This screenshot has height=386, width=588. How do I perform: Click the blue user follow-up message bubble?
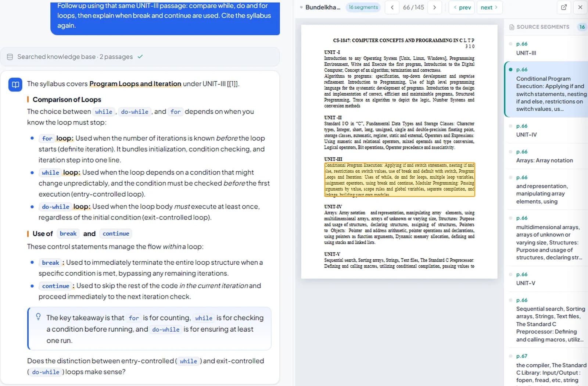click(165, 18)
